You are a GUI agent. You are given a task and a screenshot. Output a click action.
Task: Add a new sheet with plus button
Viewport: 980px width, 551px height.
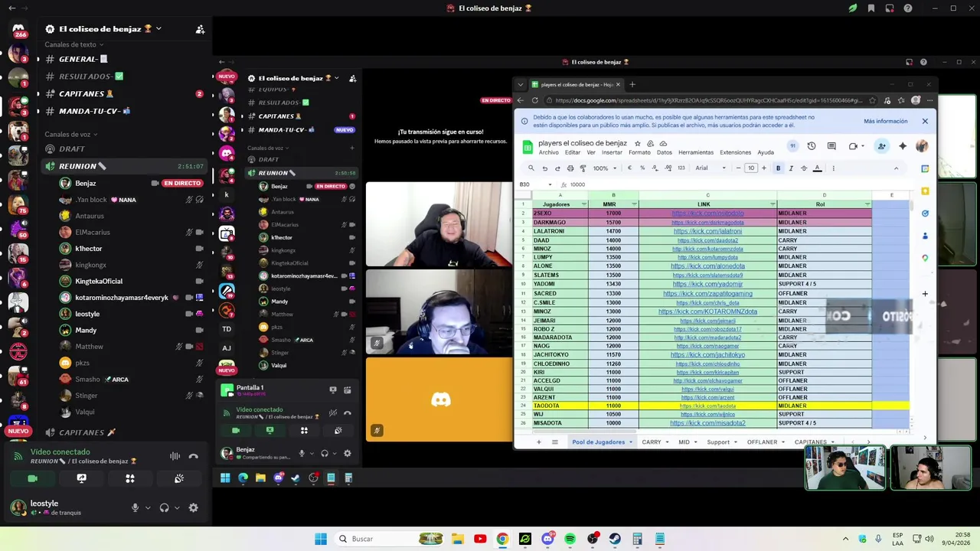click(538, 442)
